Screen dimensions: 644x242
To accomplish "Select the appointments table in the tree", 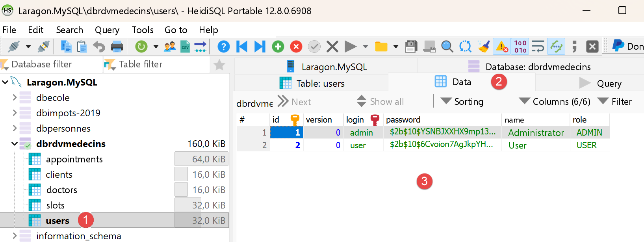I will [x=74, y=159].
